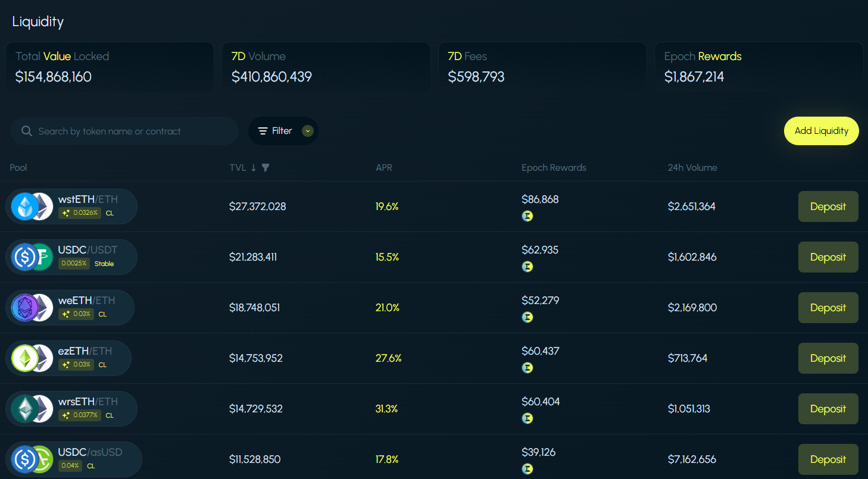Click the TVL column filter funnel icon
Viewport: 868px width, 479px height.
point(266,168)
